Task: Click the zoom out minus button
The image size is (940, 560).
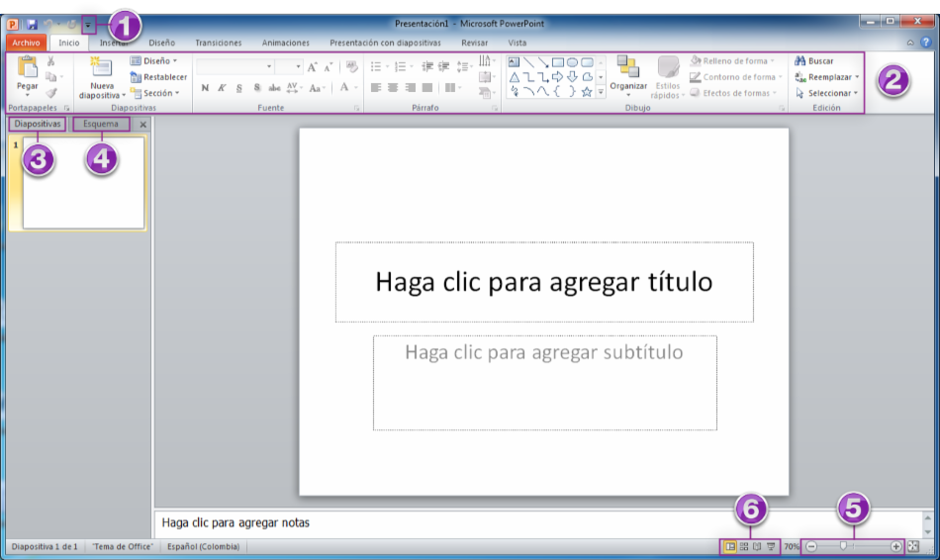Action: (811, 546)
